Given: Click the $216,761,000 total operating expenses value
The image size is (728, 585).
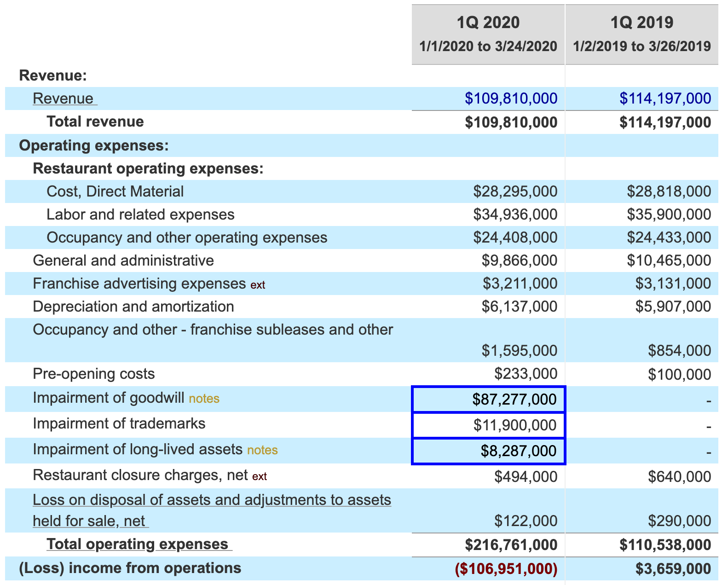Looking at the screenshot, I should 511,545.
